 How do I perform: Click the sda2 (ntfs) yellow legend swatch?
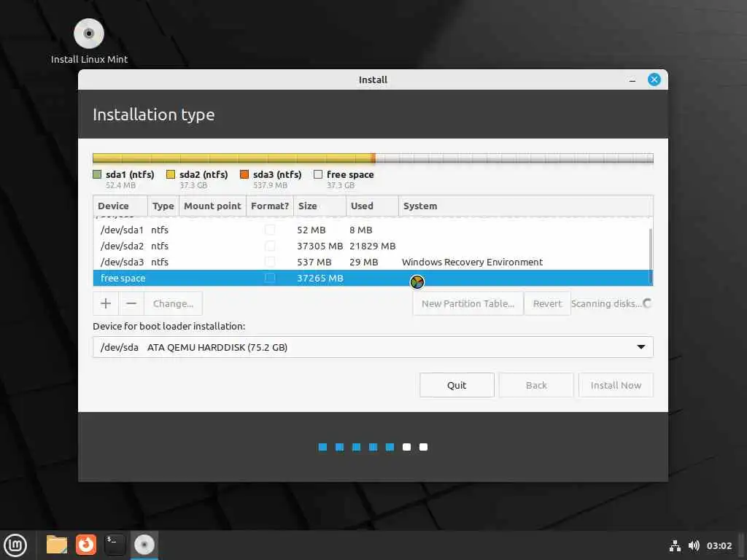(x=171, y=174)
